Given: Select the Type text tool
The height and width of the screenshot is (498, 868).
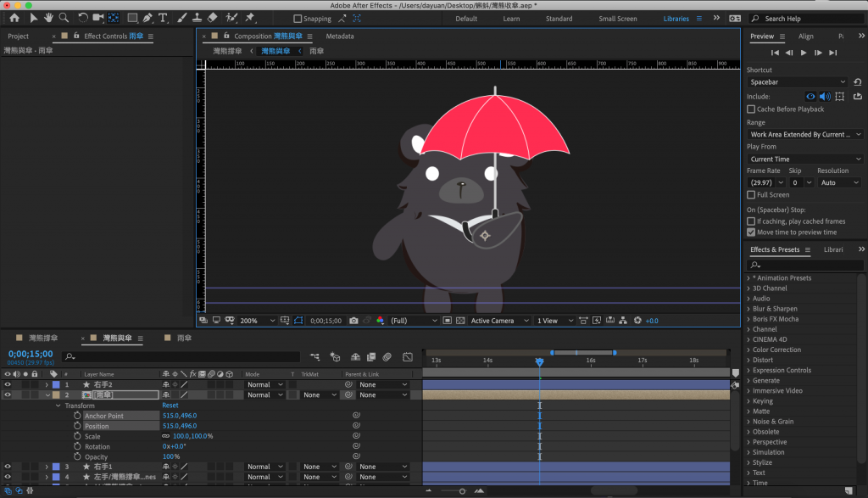Looking at the screenshot, I should pyautogui.click(x=163, y=18).
